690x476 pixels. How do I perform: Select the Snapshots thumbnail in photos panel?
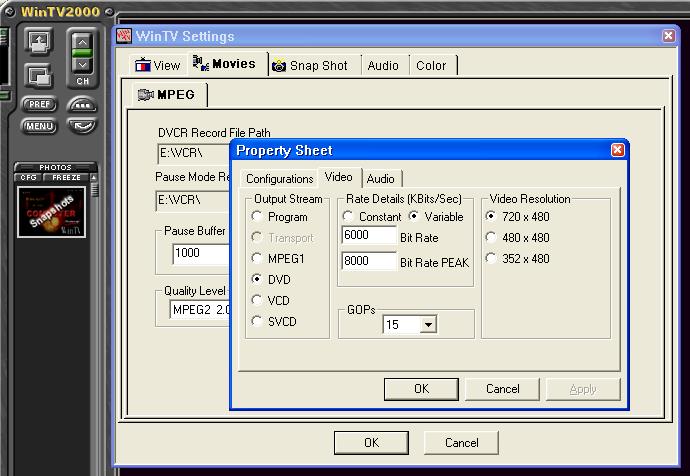click(x=51, y=212)
